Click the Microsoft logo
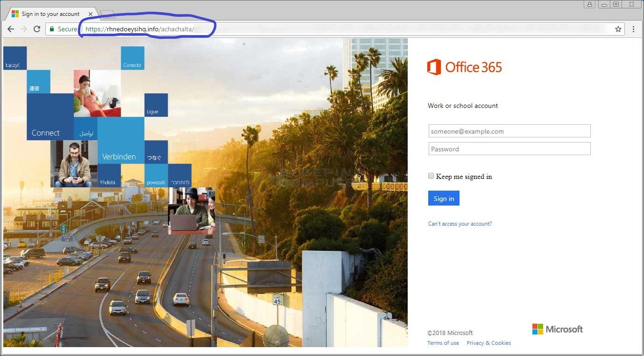The width and height of the screenshot is (644, 356). click(557, 329)
